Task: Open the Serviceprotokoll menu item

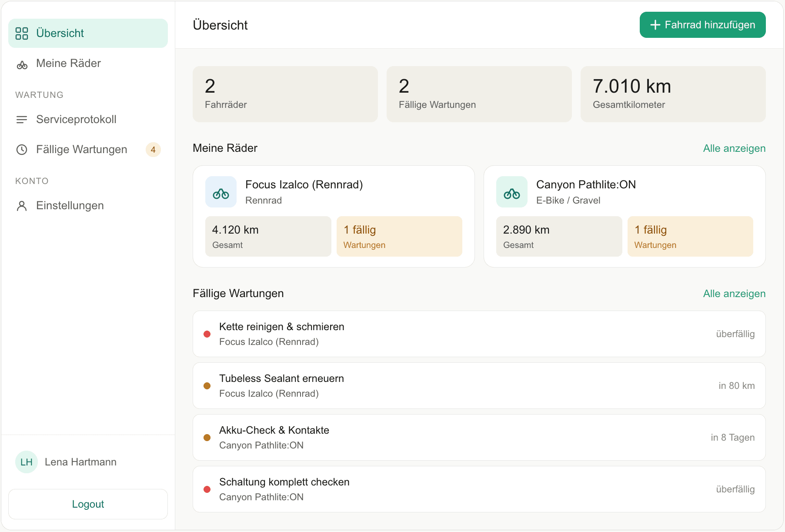Action: 76,120
